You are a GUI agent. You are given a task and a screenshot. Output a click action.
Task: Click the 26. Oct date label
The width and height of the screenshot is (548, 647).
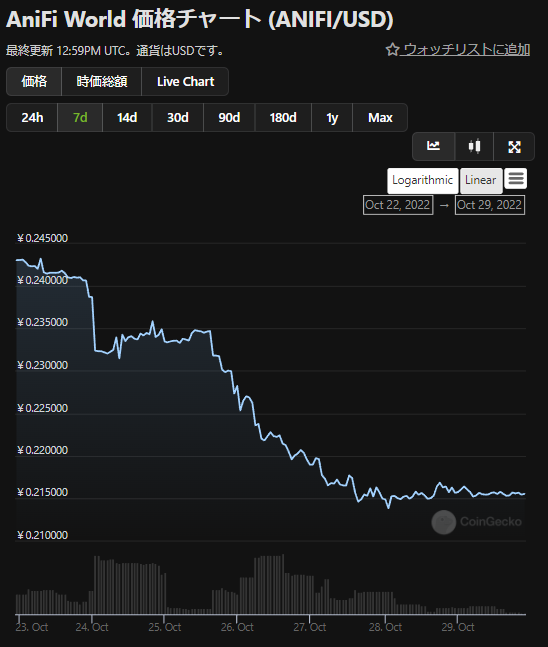[237, 627]
